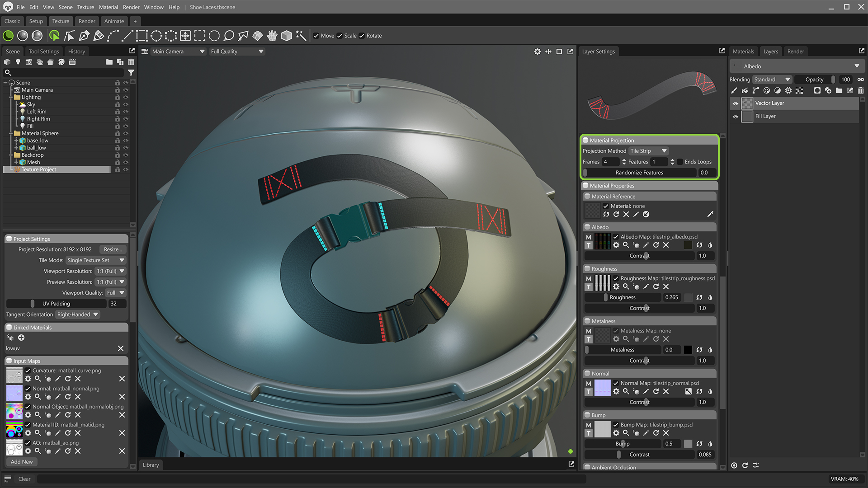Open the Blending Standard dropdown
This screenshot has height=488, width=868.
point(772,80)
